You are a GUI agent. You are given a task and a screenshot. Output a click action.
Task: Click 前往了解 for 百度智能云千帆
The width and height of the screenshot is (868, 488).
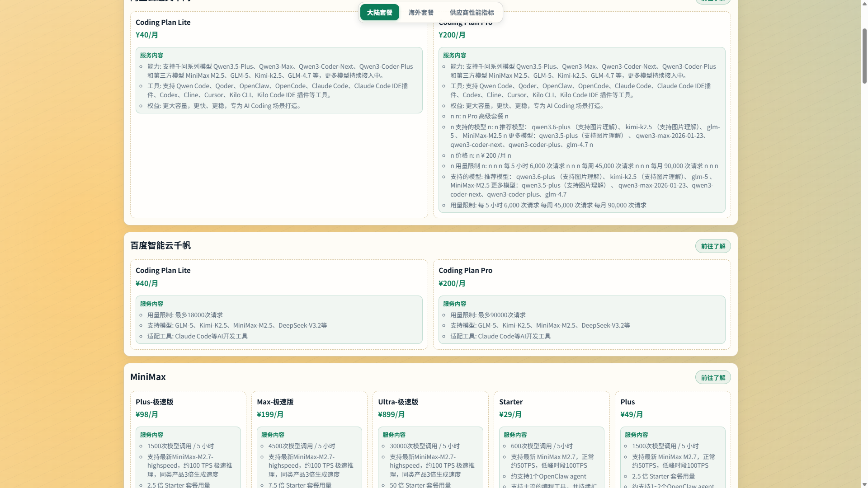coord(713,246)
